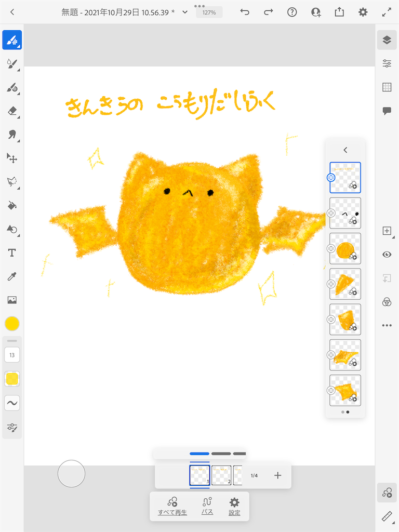Screen dimensions: 399x532
Task: Open brush flow yellow square control
Action: [x=12, y=379]
